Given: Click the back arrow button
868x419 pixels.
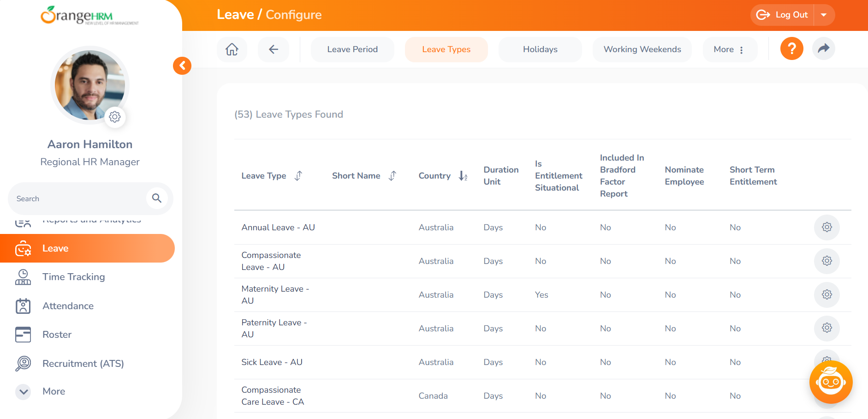Looking at the screenshot, I should click(x=273, y=49).
